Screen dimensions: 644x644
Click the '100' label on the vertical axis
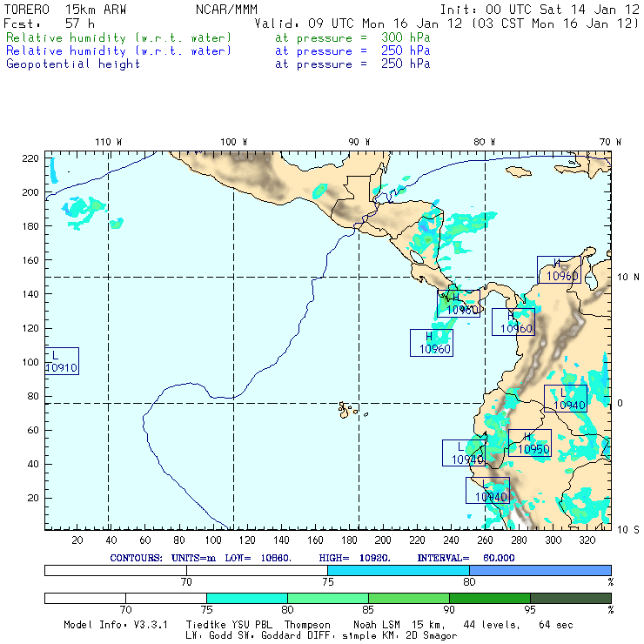click(30, 362)
